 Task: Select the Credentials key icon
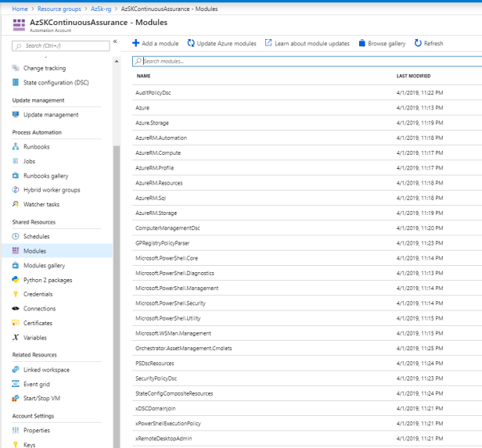16,294
